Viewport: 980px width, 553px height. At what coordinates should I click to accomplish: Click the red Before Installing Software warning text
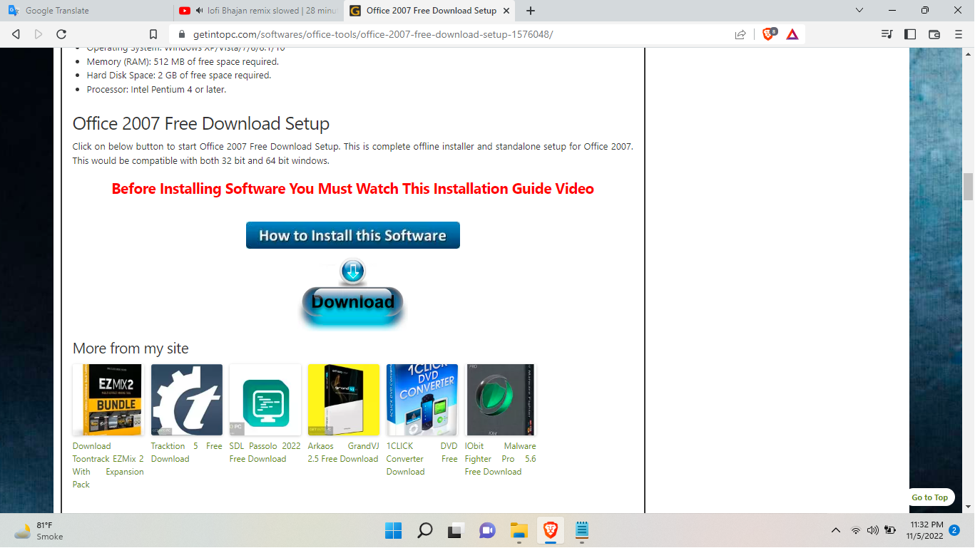coord(353,189)
